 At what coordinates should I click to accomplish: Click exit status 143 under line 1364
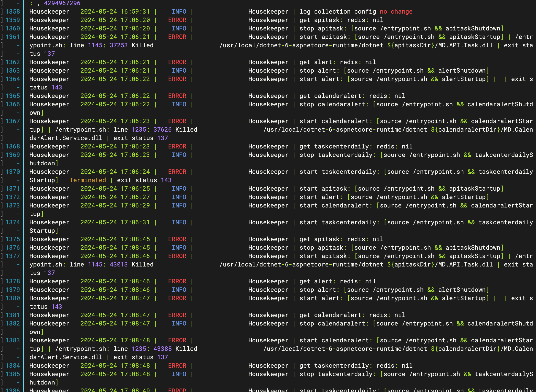point(57,88)
